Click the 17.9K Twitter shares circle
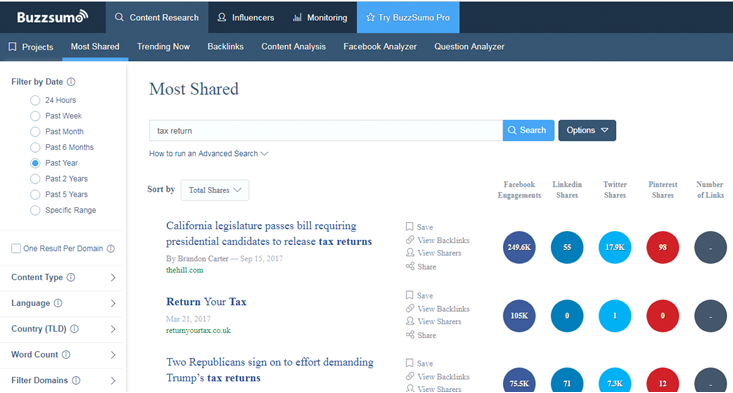 coord(615,247)
